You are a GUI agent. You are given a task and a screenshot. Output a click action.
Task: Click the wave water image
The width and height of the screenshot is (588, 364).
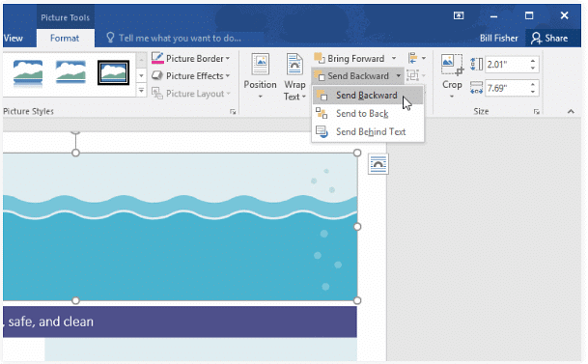[180, 227]
